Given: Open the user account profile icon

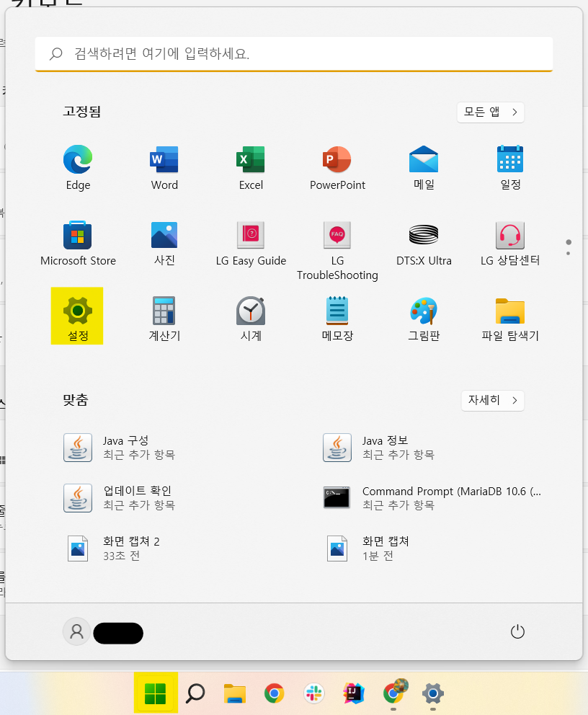Looking at the screenshot, I should point(76,631).
